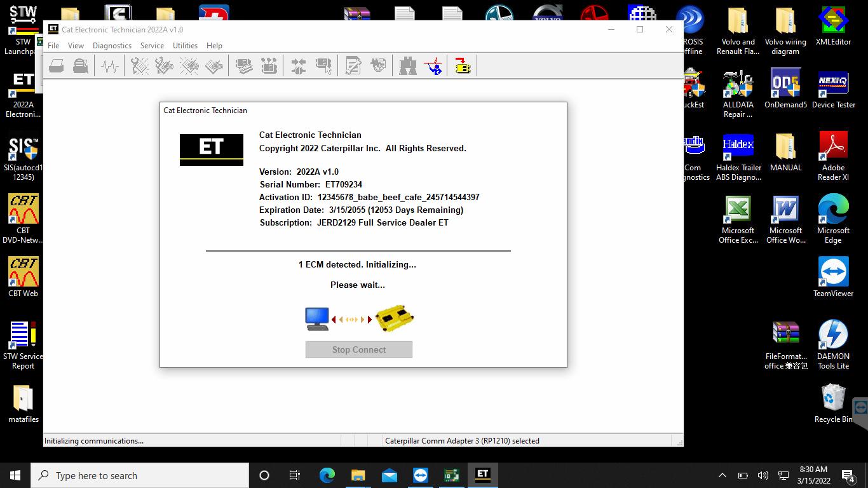Click the Cortana circle taskbar icon
The image size is (868, 488).
point(264,475)
